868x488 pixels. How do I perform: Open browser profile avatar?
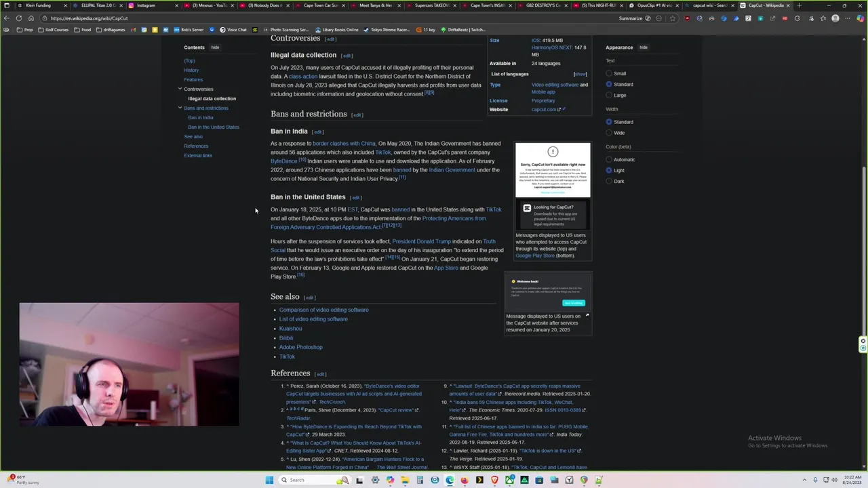pyautogui.click(x=835, y=18)
